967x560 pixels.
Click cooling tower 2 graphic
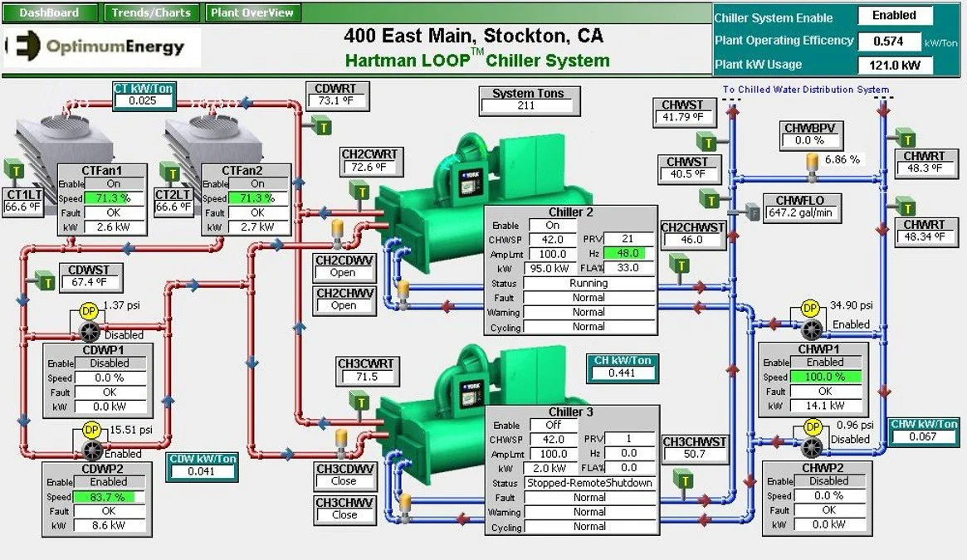[x=213, y=142]
